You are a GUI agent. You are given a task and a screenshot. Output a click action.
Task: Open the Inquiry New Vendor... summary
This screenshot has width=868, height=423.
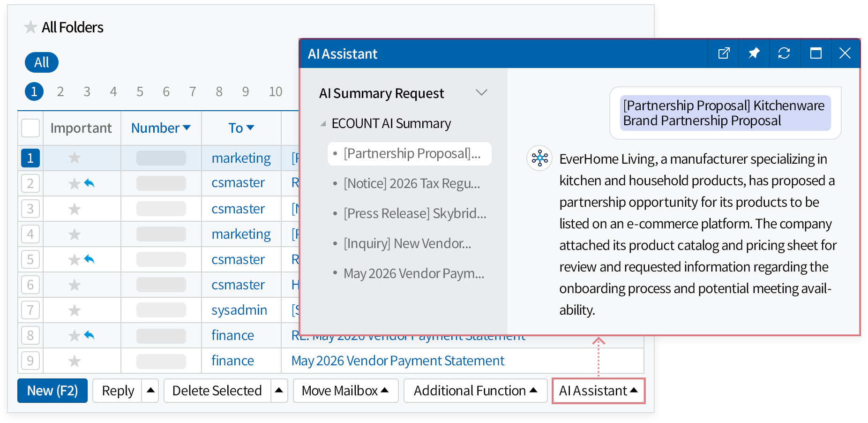407,243
